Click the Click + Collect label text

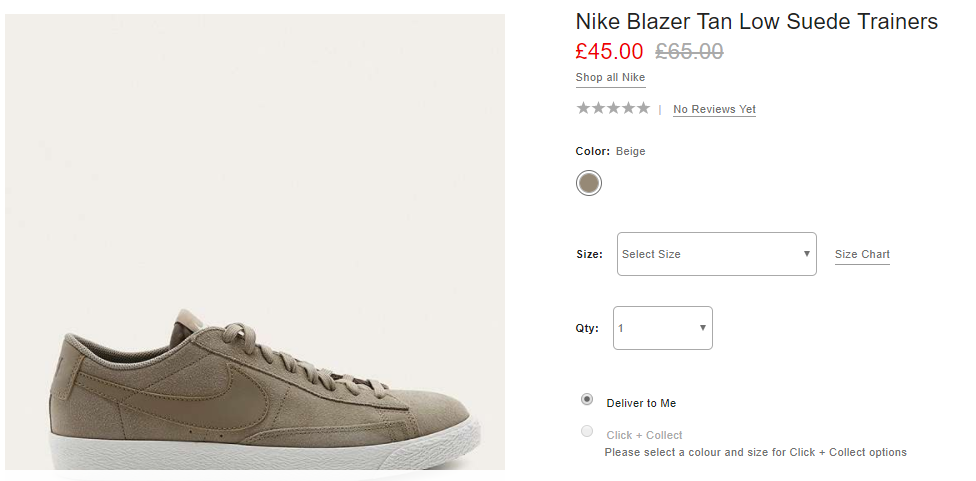644,435
